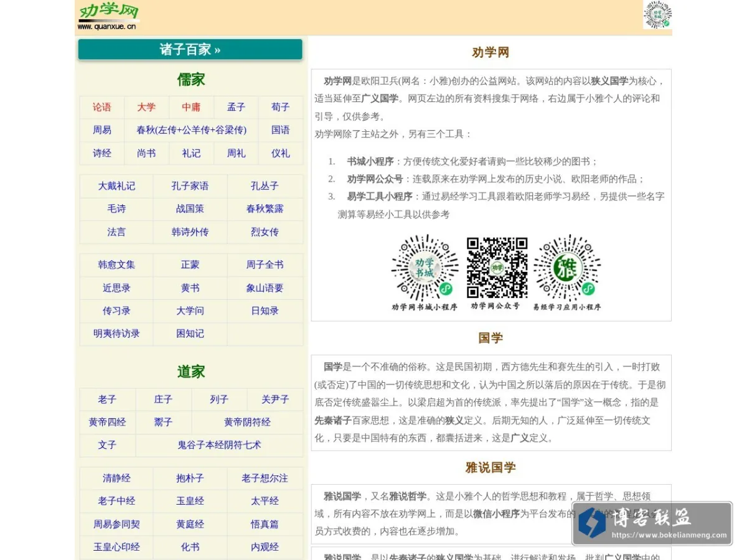Open the 黄书 link

point(190,288)
